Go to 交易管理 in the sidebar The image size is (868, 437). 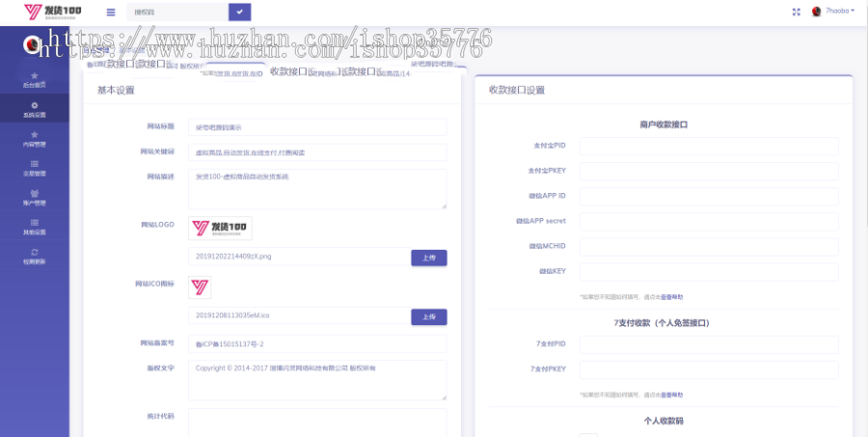pos(35,168)
